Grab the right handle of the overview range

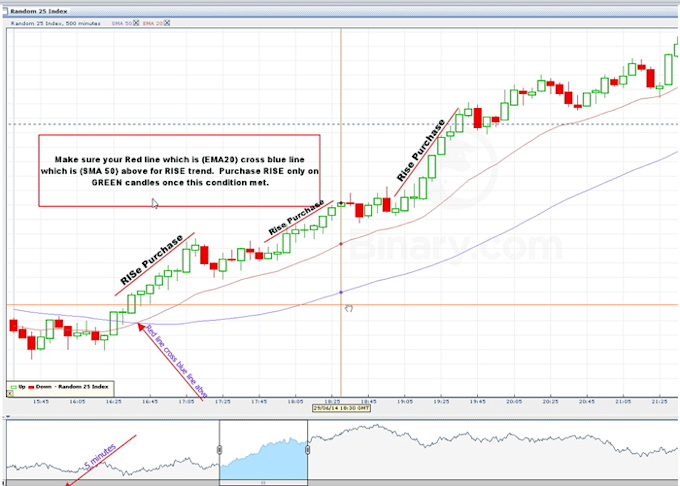pos(307,450)
